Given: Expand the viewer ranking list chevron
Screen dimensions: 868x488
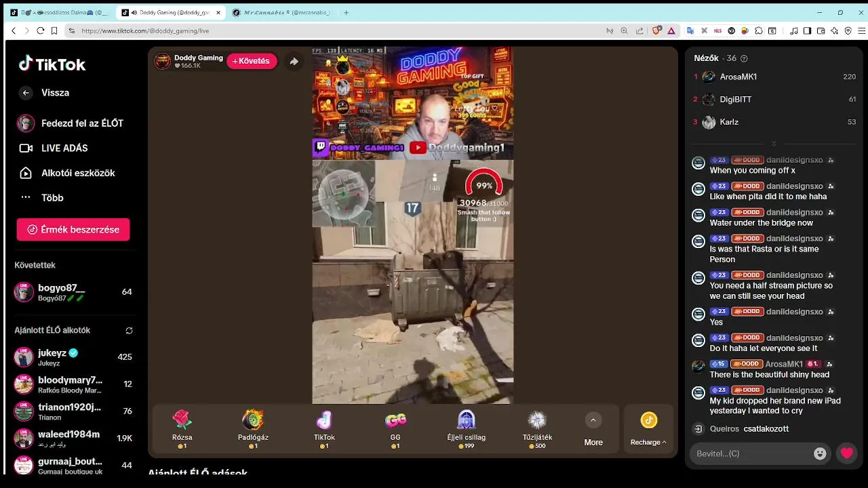Looking at the screenshot, I should pyautogui.click(x=774, y=144).
